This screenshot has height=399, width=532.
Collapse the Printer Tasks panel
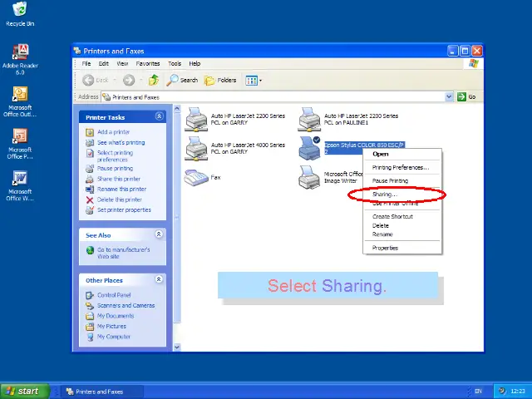(159, 116)
